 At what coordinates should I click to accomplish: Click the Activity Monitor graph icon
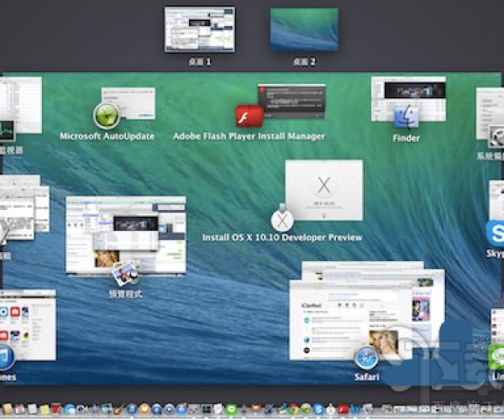point(7,131)
